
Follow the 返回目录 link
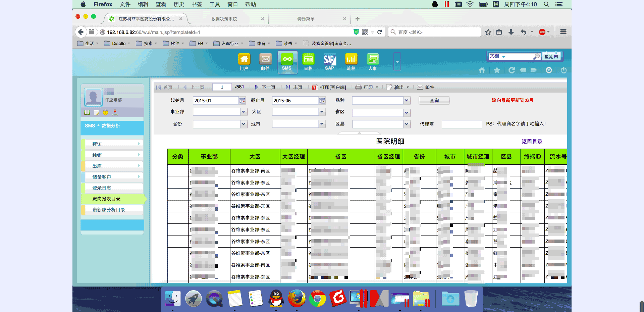pyautogui.click(x=532, y=141)
